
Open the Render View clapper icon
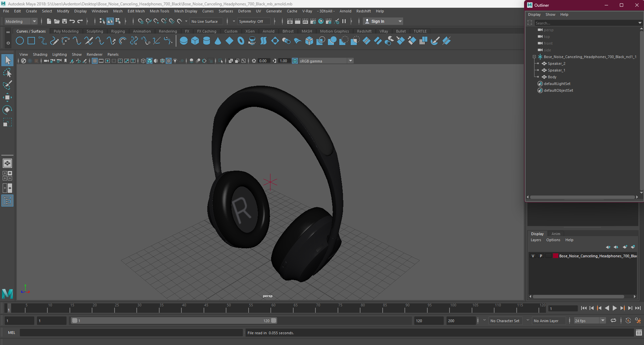click(x=290, y=21)
